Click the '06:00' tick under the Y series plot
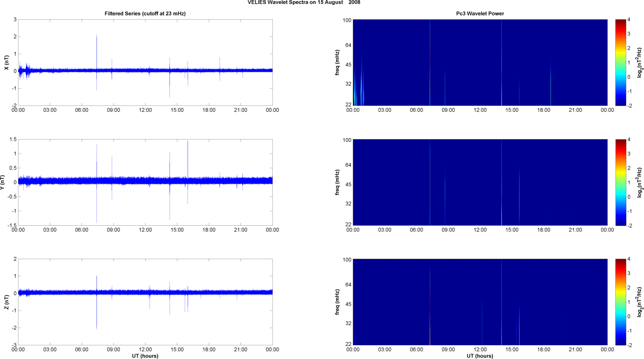This screenshot has height=359, width=644. click(81, 230)
